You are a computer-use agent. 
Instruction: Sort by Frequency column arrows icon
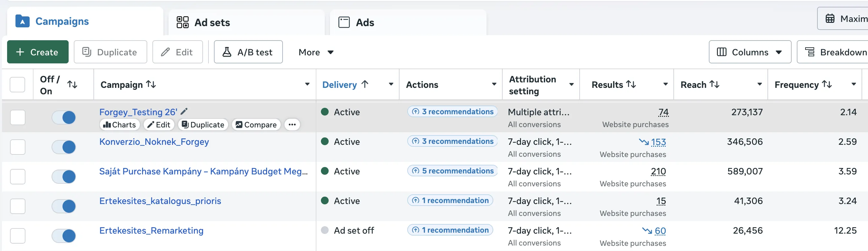[827, 84]
